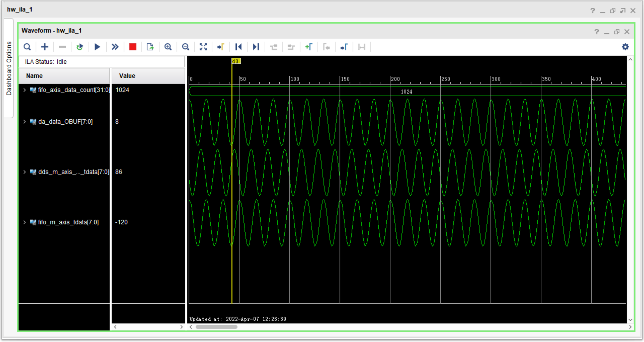Click the swap cursors icon
Screen dimensions: 644x342
(362, 47)
